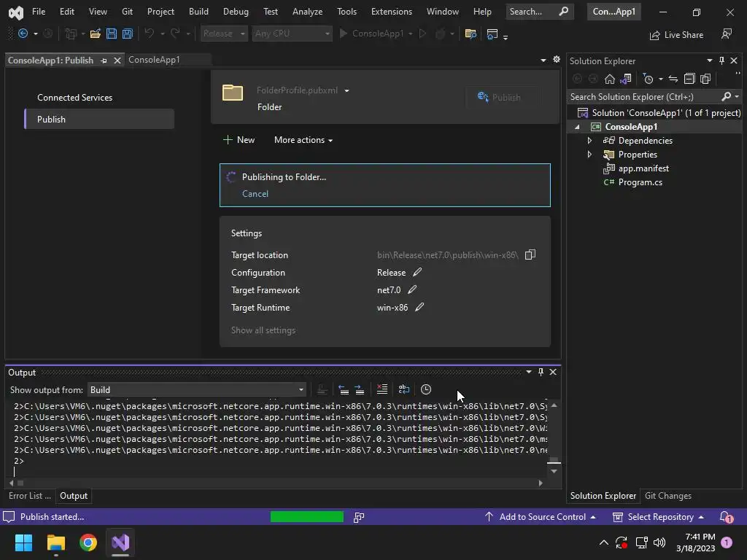Click Select Repository in status bar
The image size is (747, 560).
click(658, 517)
